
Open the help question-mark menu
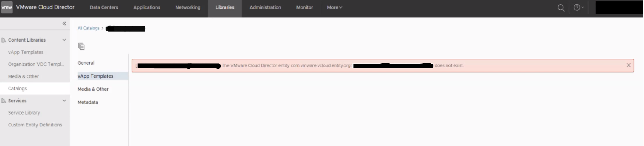tap(578, 7)
